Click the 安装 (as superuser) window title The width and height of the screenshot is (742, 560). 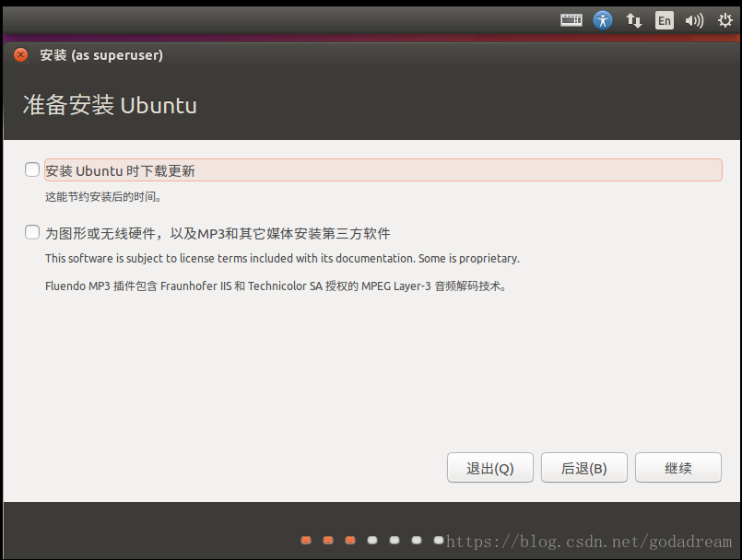click(101, 55)
